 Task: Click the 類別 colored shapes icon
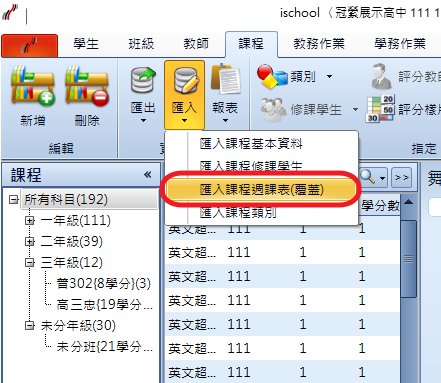click(x=272, y=77)
